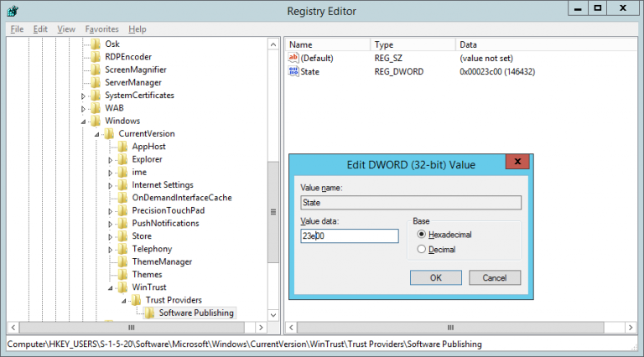644x357 pixels.
Task: Expand the Explorer tree node
Action: coord(111,159)
